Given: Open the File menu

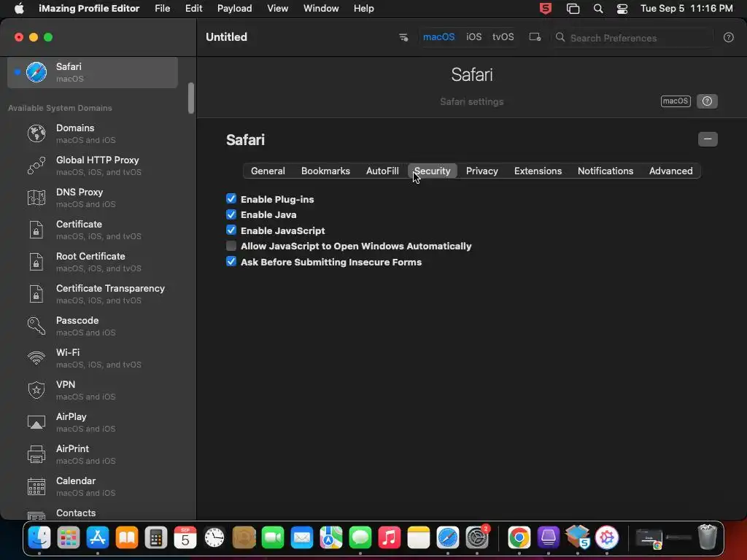Looking at the screenshot, I should tap(163, 9).
